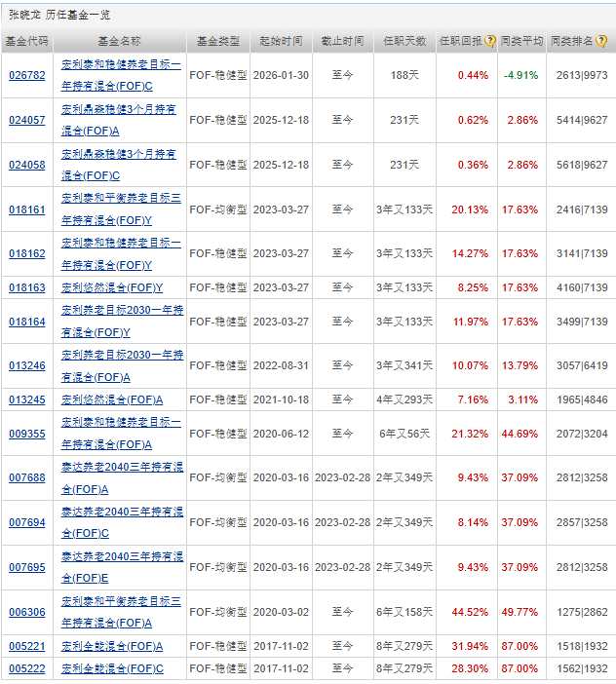616x684 pixels.
Task: Select the 1965|4846 ranking cell
Action: tap(582, 399)
